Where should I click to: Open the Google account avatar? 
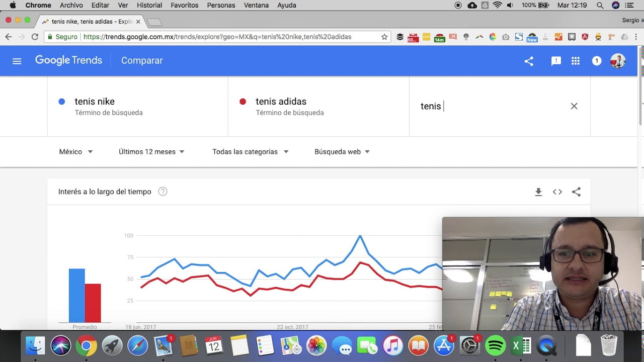(618, 61)
